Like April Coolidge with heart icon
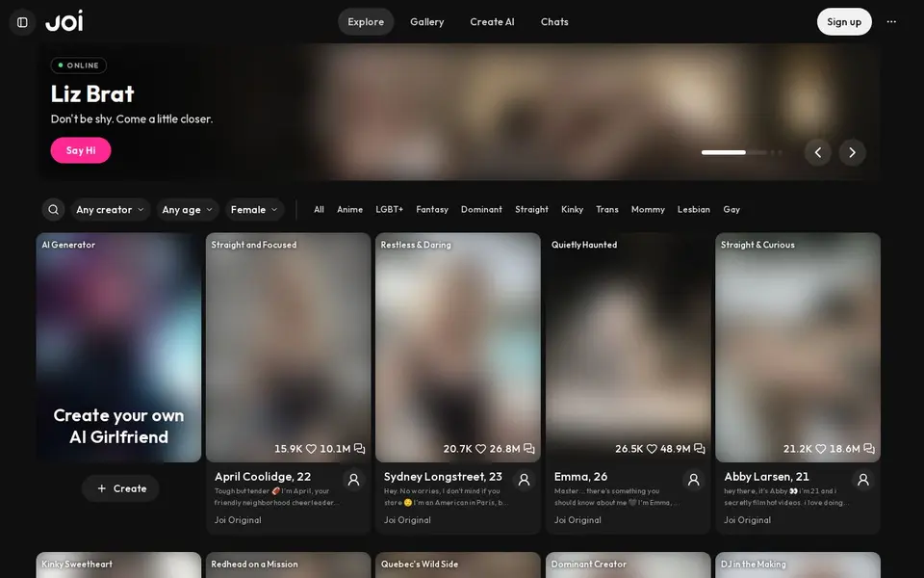Screen dimensions: 924x578 coord(311,449)
